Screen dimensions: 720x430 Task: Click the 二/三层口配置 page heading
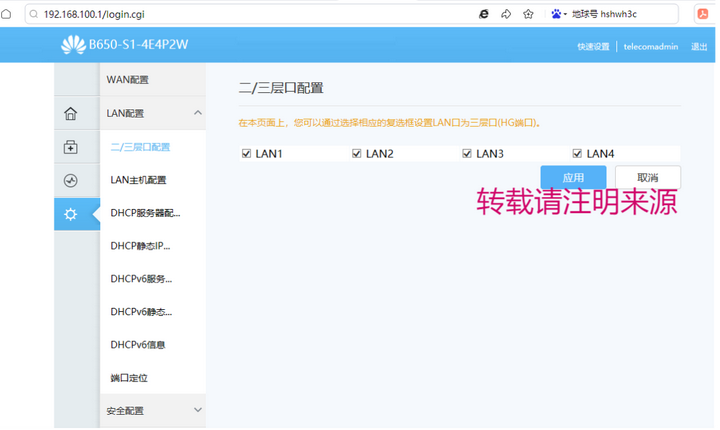pyautogui.click(x=281, y=88)
